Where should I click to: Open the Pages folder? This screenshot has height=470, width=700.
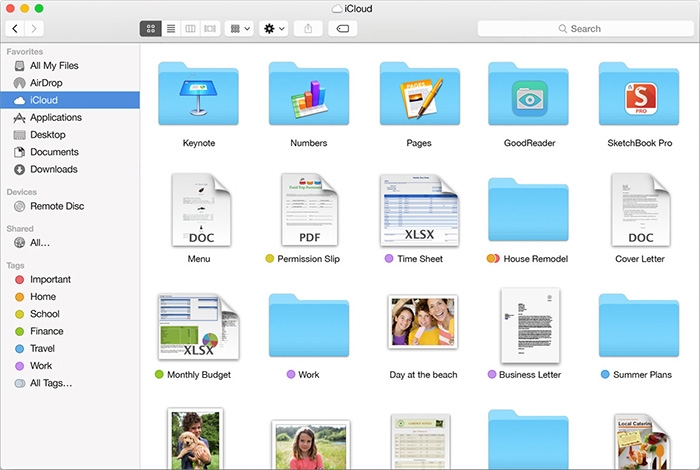(419, 94)
